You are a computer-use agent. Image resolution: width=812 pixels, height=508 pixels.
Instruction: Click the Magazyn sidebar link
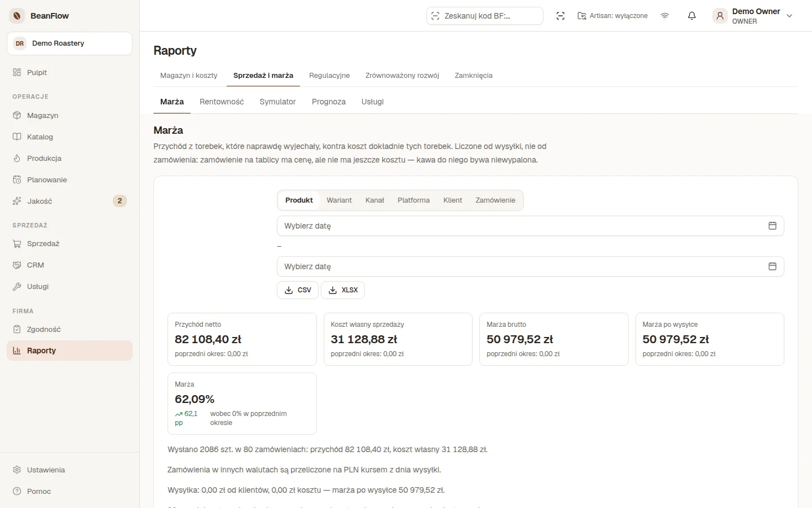tap(69, 115)
